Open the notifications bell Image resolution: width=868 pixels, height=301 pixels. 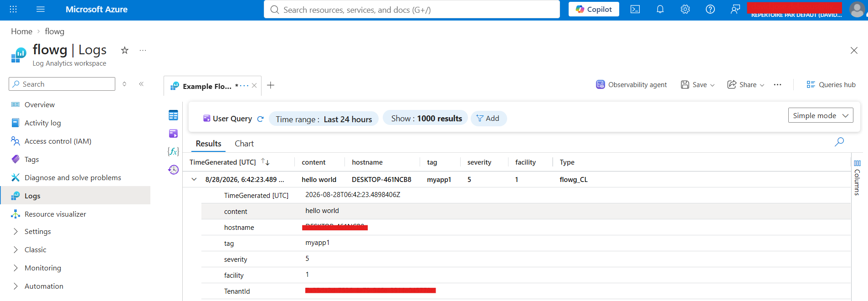pyautogui.click(x=660, y=9)
